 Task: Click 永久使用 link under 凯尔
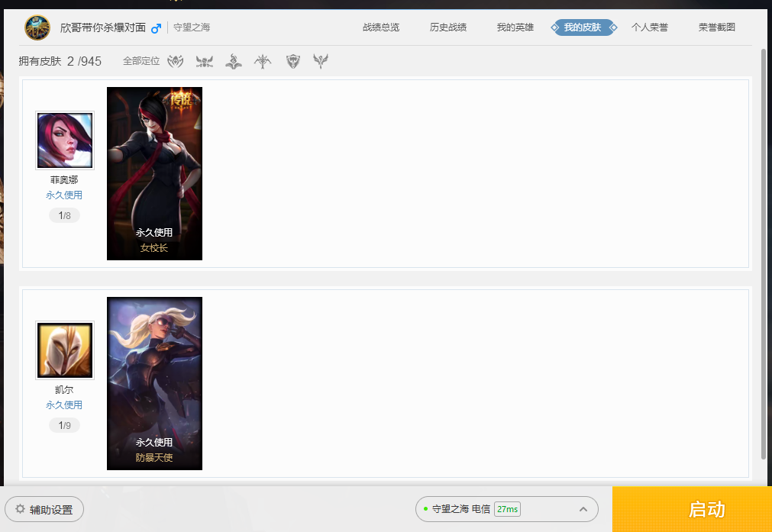tap(64, 405)
